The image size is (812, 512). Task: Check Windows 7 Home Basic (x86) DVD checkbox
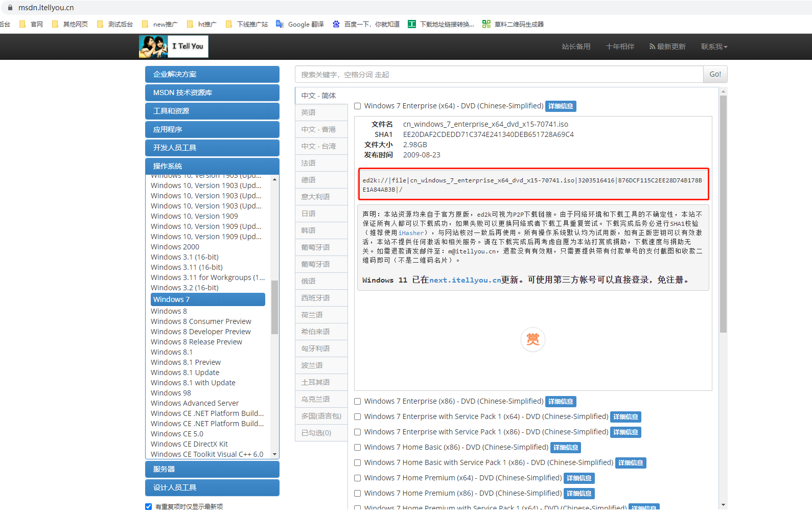[x=358, y=448]
